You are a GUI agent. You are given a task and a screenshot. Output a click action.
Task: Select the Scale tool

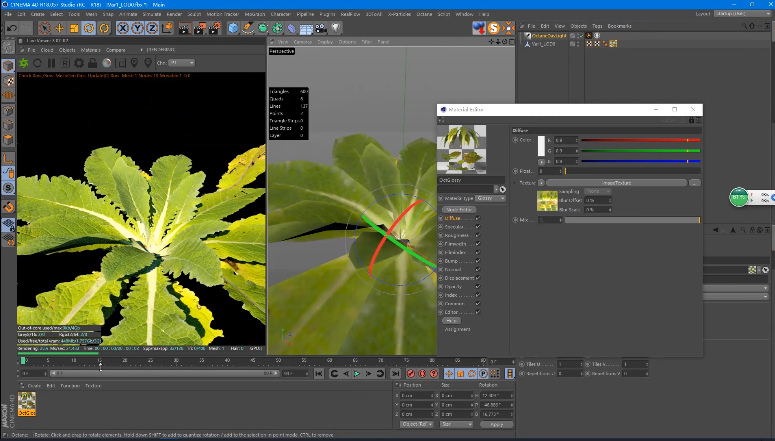point(74,28)
